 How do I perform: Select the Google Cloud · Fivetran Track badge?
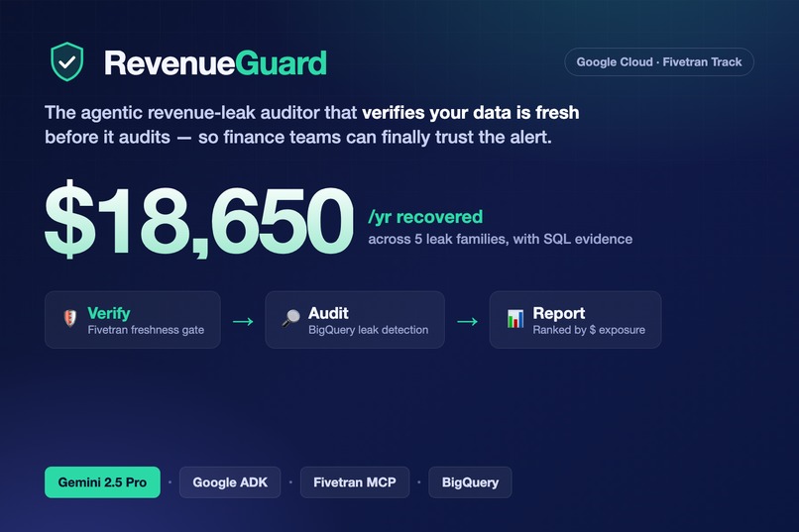pyautogui.click(x=659, y=62)
